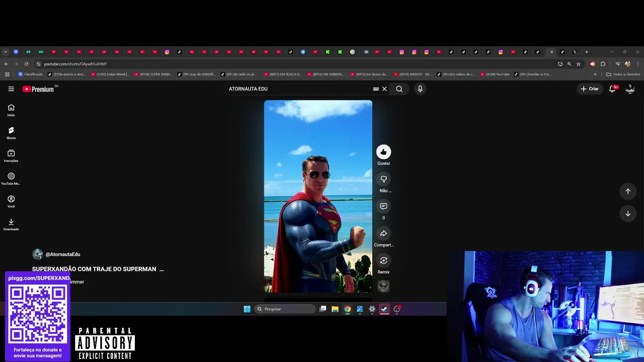Open a new Chrome tab with plus
Image resolution: width=644 pixels, height=362 pixels.
pyautogui.click(x=586, y=52)
